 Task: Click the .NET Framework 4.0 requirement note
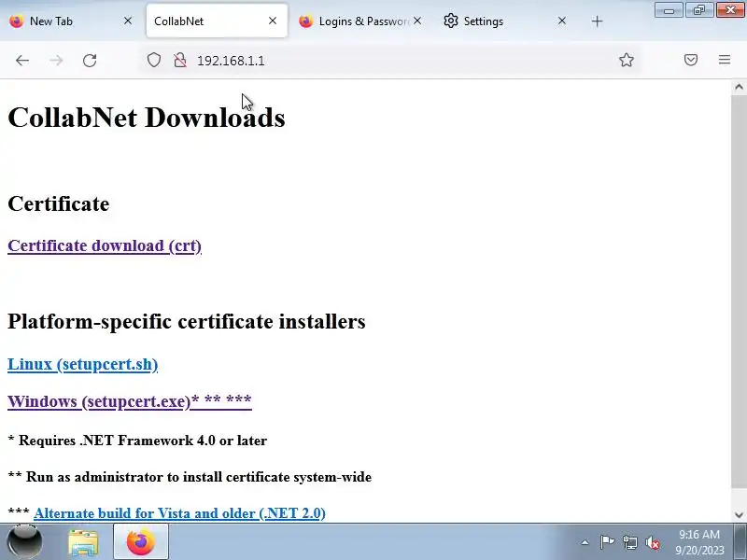(x=137, y=441)
